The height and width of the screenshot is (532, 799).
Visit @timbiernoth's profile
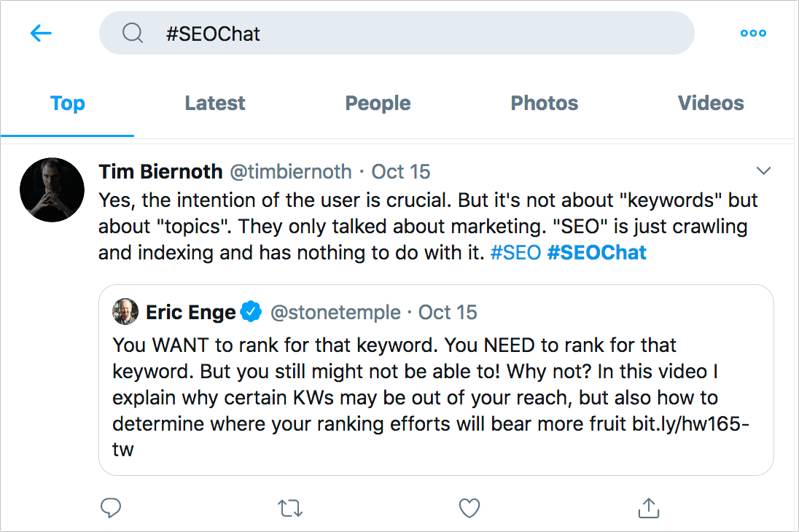point(291,171)
